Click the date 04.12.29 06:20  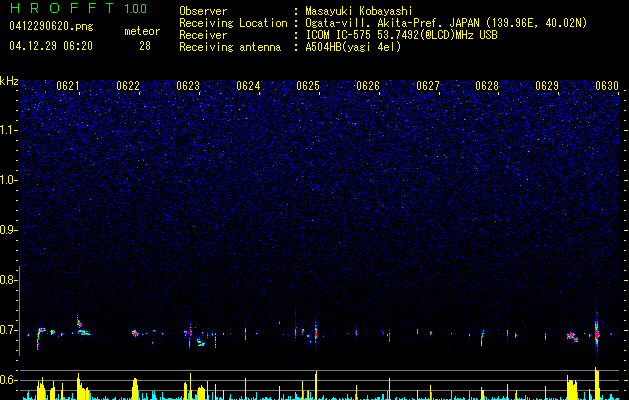coord(51,46)
